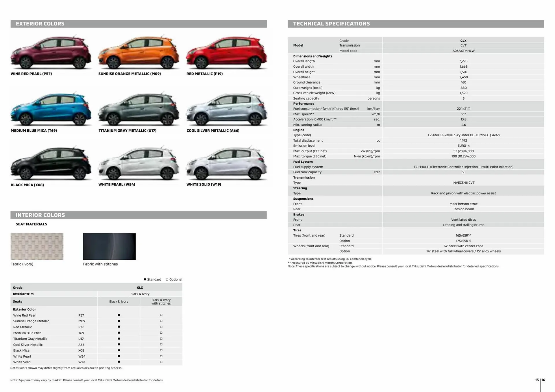This screenshot has width=555, height=392.
Task: Click the INTERIOR COLORS section header
Action: pos(138,215)
